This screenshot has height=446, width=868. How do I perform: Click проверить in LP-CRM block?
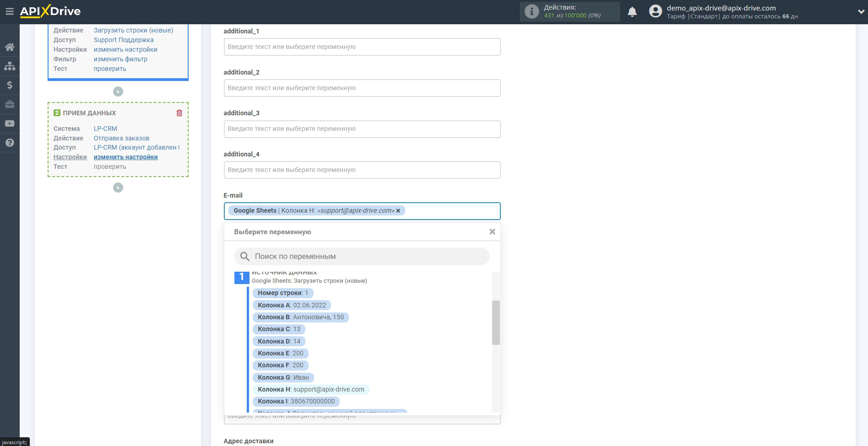[110, 167]
